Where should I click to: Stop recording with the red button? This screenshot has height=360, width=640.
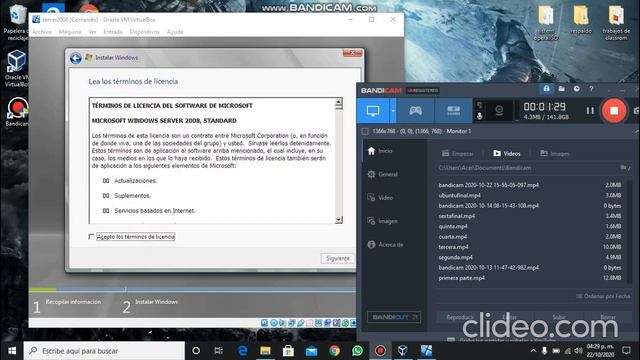click(613, 110)
